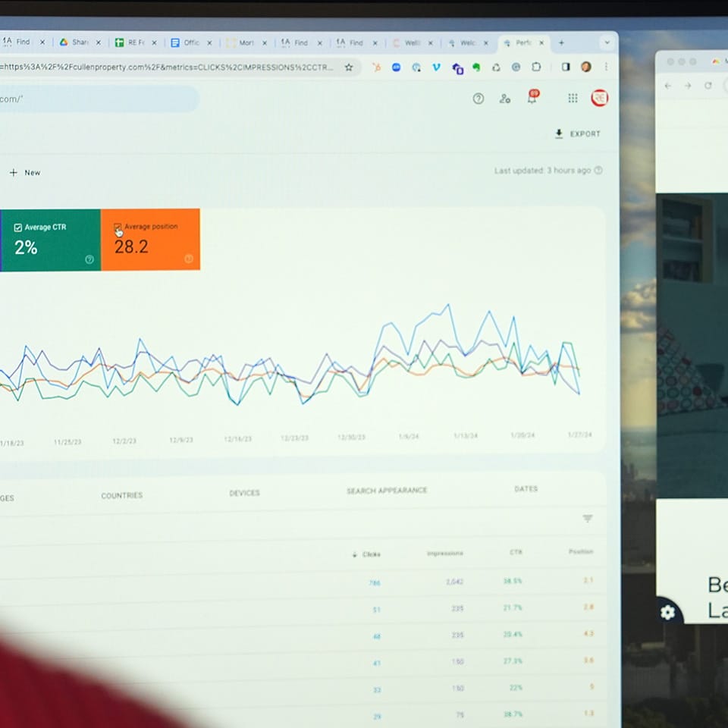Click forward arrow in the right browser window
Image resolution: width=728 pixels, height=728 pixels.
coord(688,86)
